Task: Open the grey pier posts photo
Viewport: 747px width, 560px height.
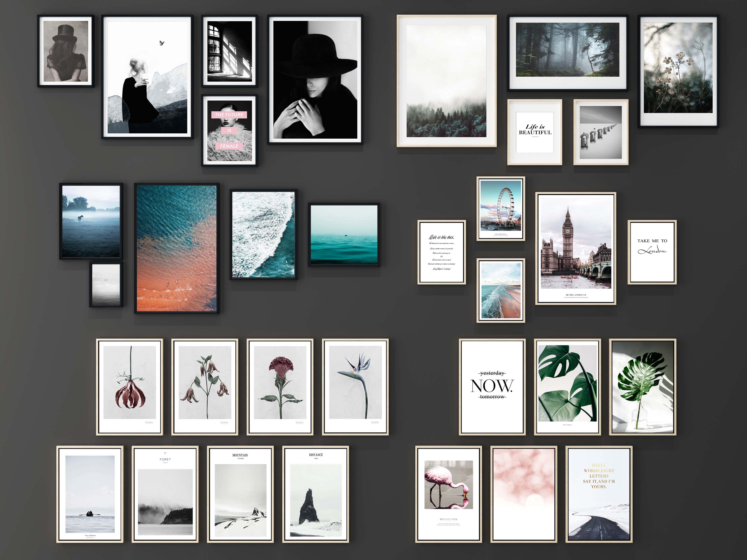Action: 601,132
